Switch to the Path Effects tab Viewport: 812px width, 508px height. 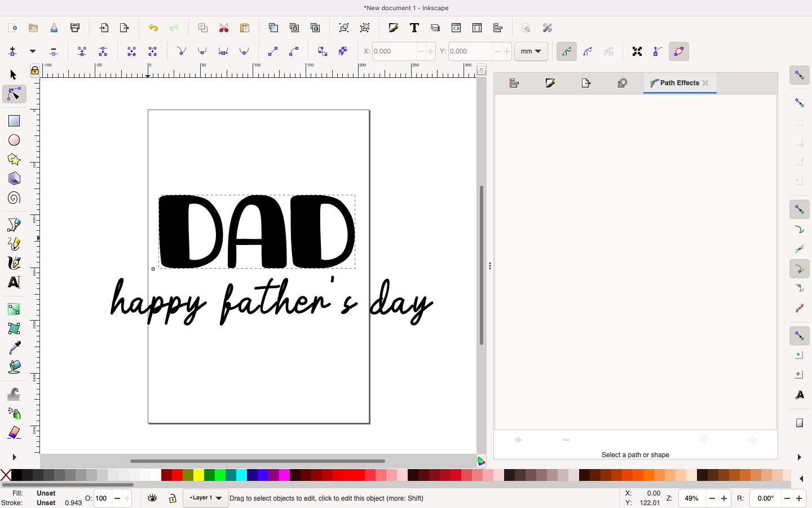tap(679, 83)
